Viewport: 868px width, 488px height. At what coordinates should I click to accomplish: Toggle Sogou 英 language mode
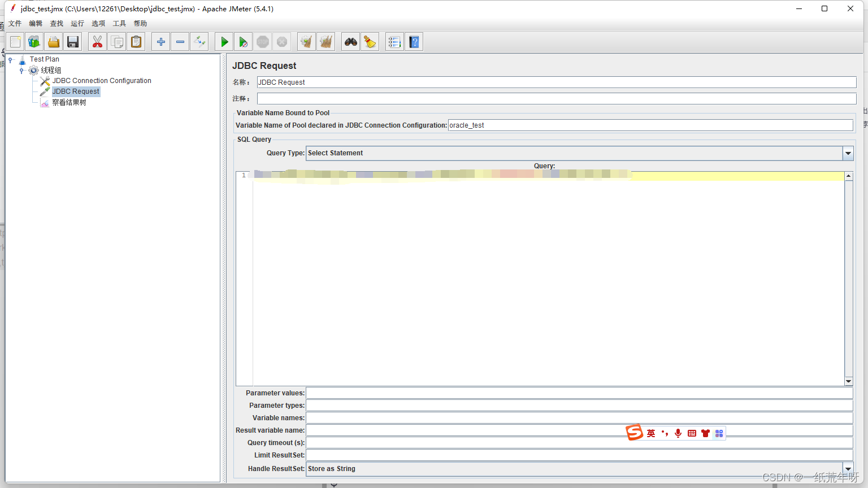click(x=651, y=433)
